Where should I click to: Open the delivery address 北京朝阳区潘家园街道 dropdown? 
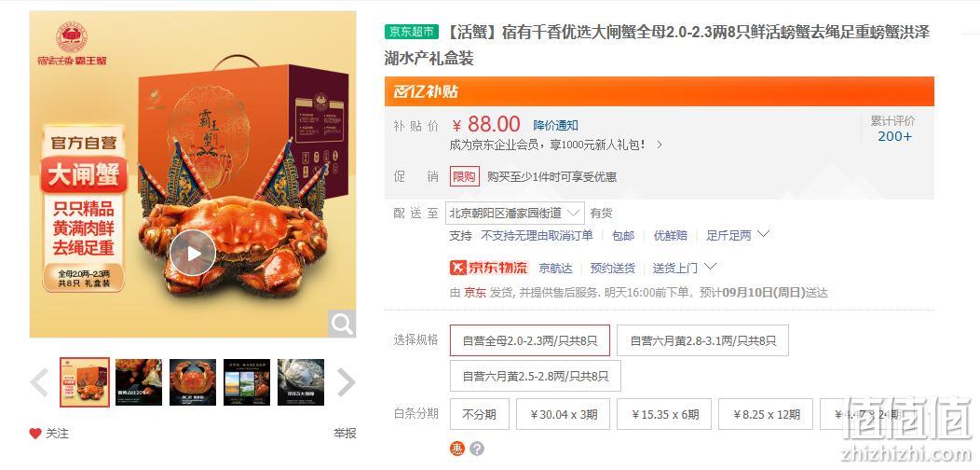[x=515, y=214]
